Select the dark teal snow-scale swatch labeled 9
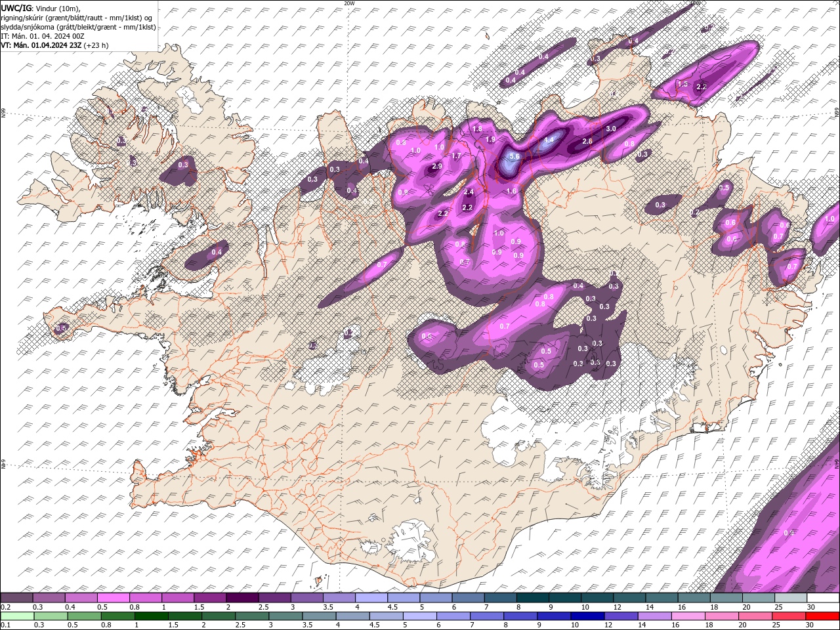Viewport: 840px width, 630px height. [x=564, y=598]
